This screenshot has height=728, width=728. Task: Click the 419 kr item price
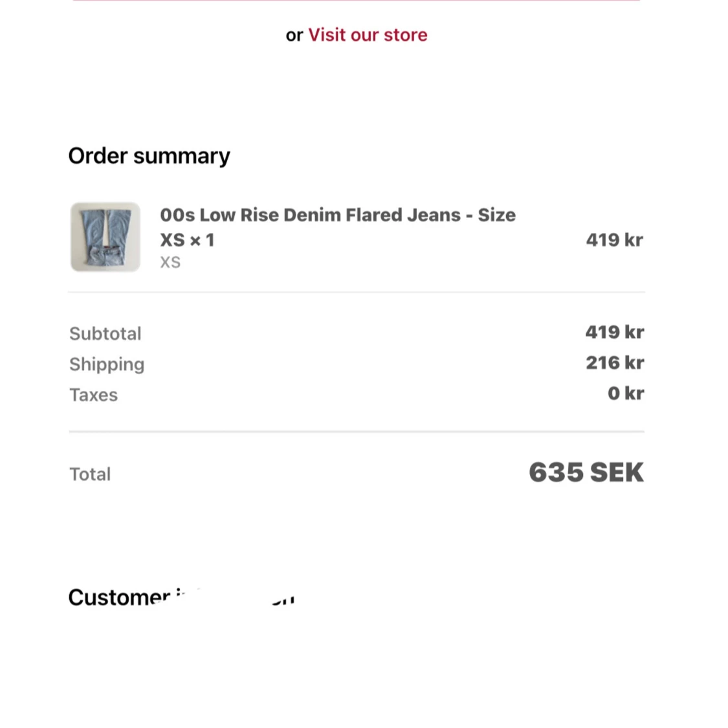click(614, 240)
